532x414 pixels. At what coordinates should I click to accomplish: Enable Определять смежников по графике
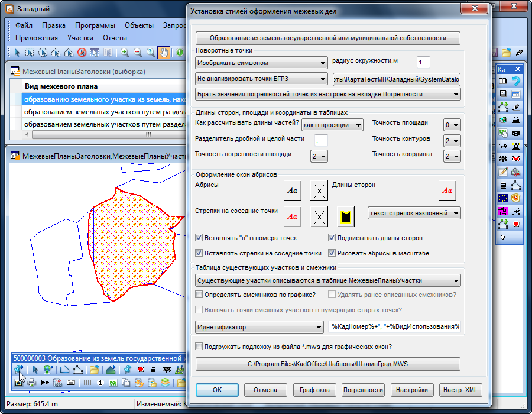coord(199,295)
